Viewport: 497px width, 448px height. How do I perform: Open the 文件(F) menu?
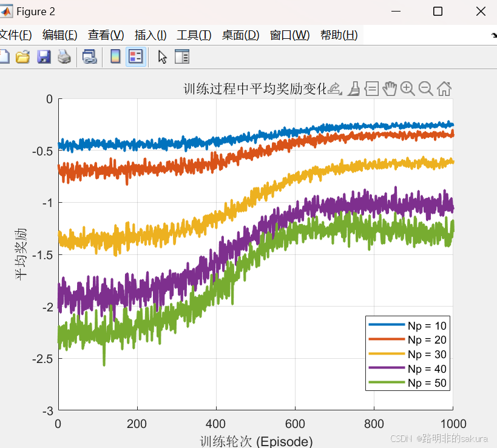15,35
